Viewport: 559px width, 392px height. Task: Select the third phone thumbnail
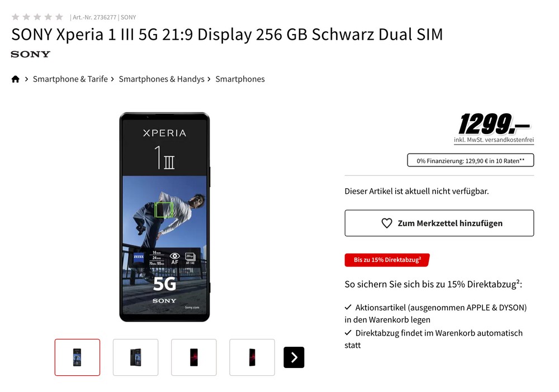tap(193, 357)
